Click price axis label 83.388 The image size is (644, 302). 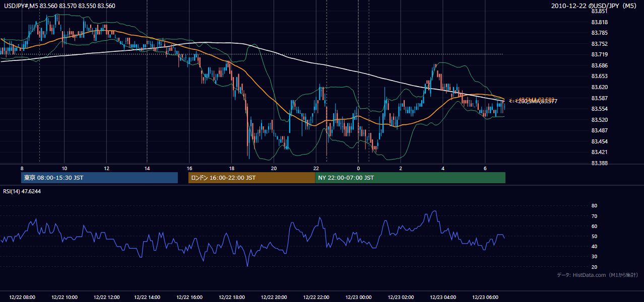[599, 163]
